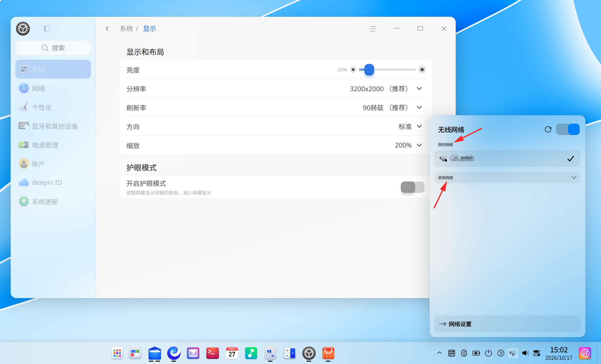The height and width of the screenshot is (364, 601).
Task: Click the Bluetooth tray icon
Action: coord(464,353)
